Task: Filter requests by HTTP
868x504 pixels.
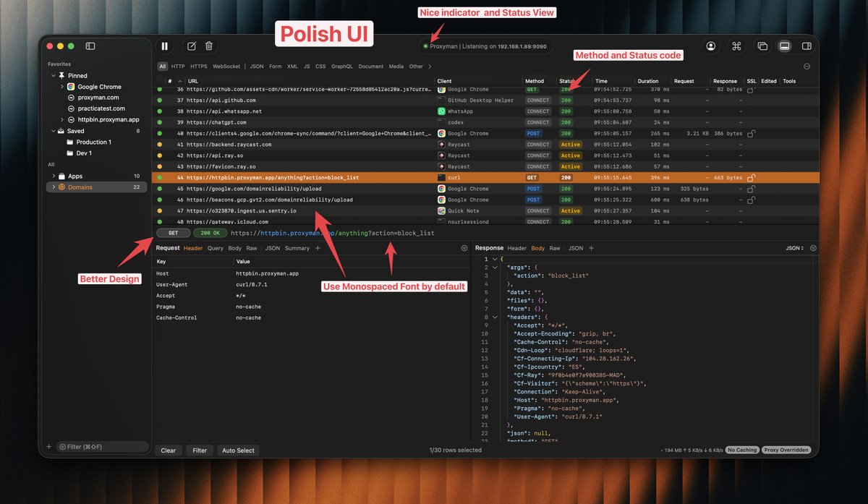Action: pyautogui.click(x=178, y=67)
